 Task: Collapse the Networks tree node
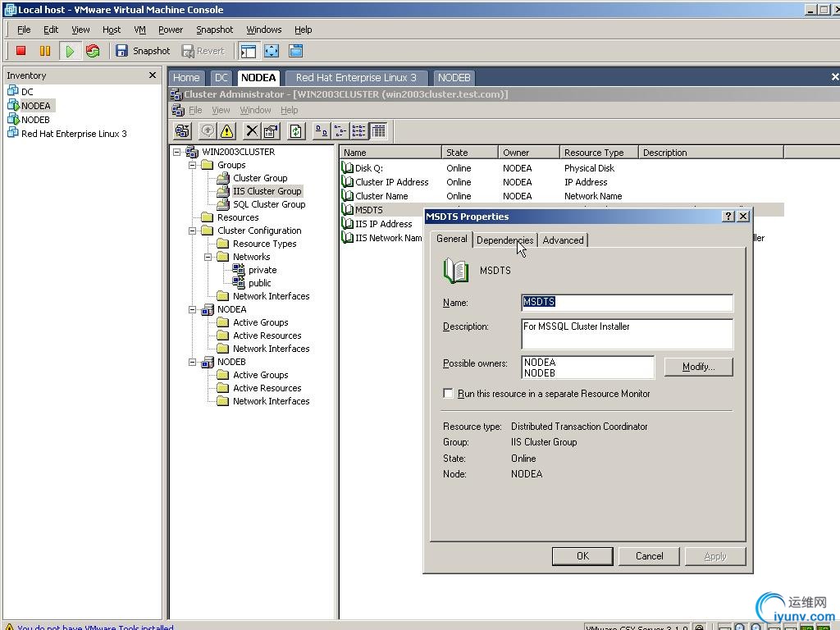click(208, 257)
